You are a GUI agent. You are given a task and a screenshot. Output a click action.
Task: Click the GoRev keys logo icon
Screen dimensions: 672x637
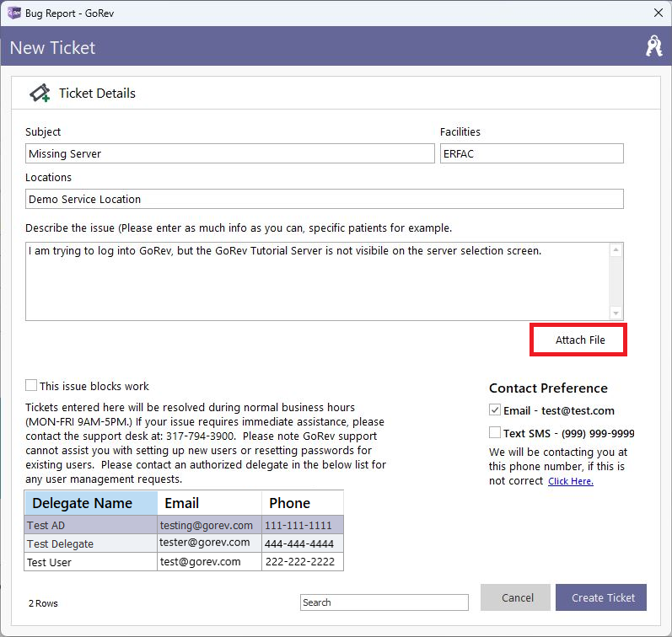pyautogui.click(x=653, y=45)
